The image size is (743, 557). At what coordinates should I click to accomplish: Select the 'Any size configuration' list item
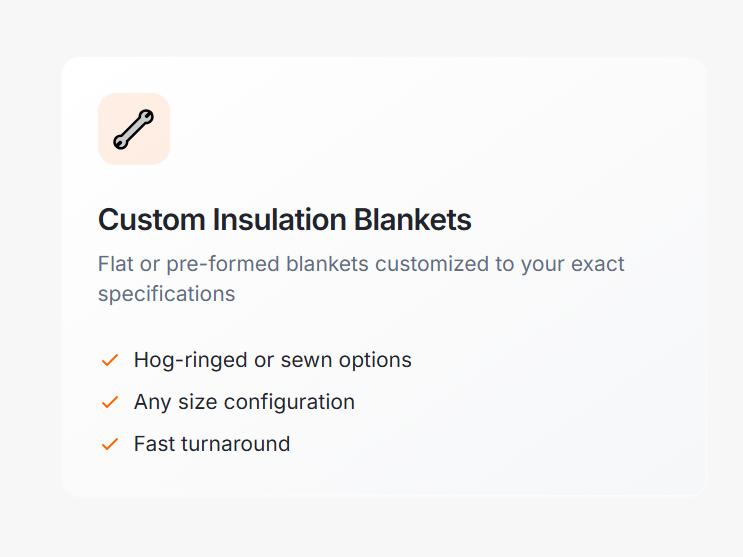244,402
